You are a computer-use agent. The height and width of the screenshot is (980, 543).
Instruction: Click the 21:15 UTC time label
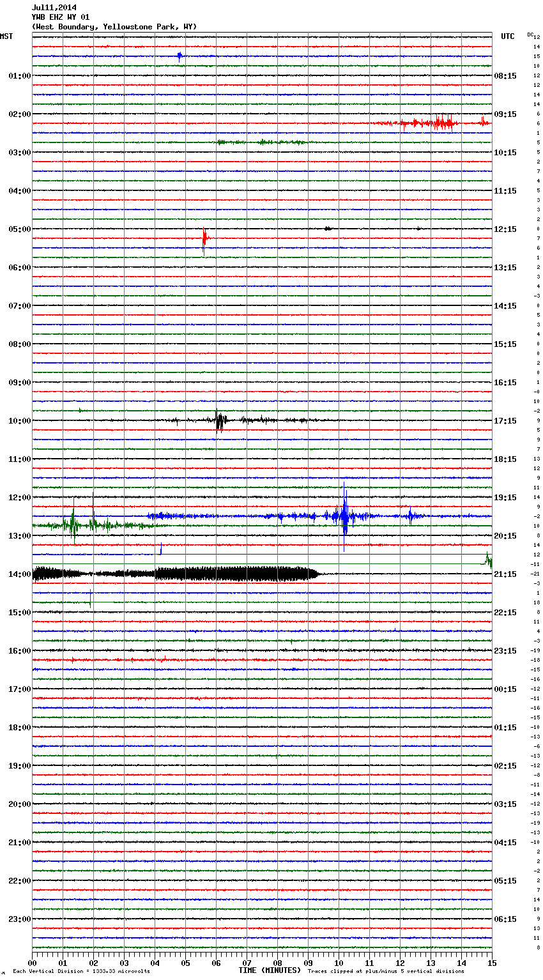point(505,574)
